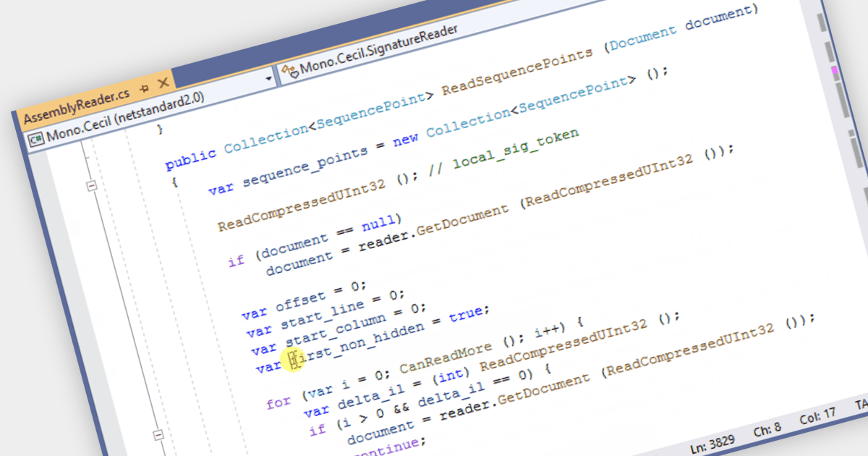Image resolution: width=868 pixels, height=456 pixels.
Task: Click 'var start_line = 0;' line
Action: pos(325,313)
